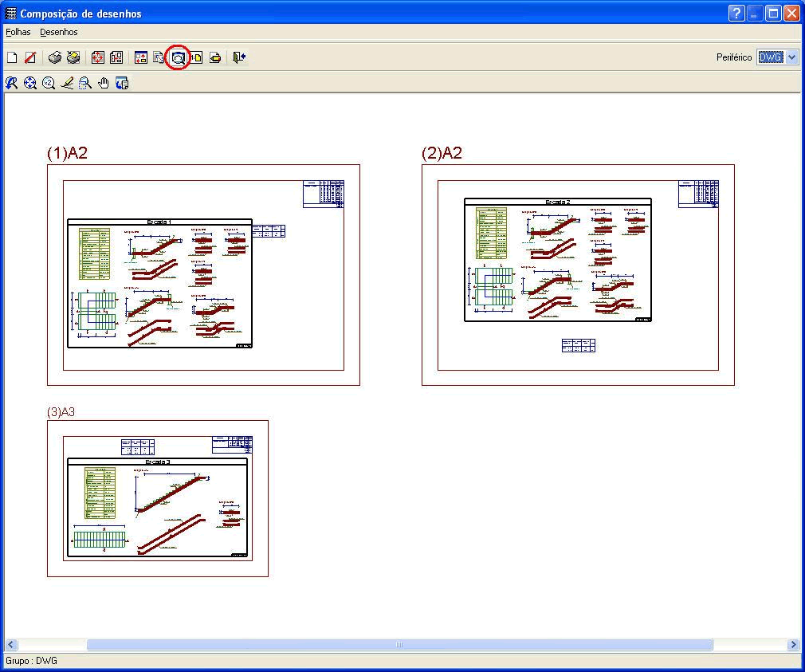Click the (1)A2 sheet label
This screenshot has height=672, width=805.
67,153
